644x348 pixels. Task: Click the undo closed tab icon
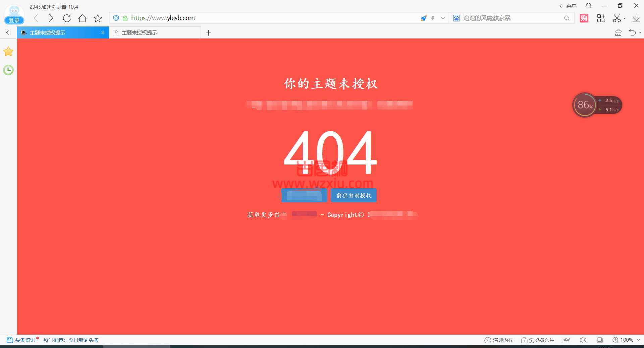pos(632,32)
